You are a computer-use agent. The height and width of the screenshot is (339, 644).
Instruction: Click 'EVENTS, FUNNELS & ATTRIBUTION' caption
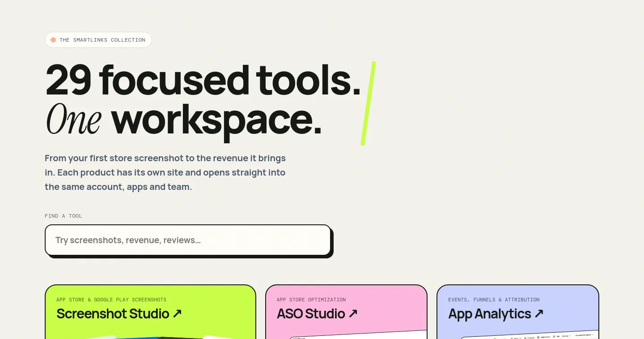[494, 300]
